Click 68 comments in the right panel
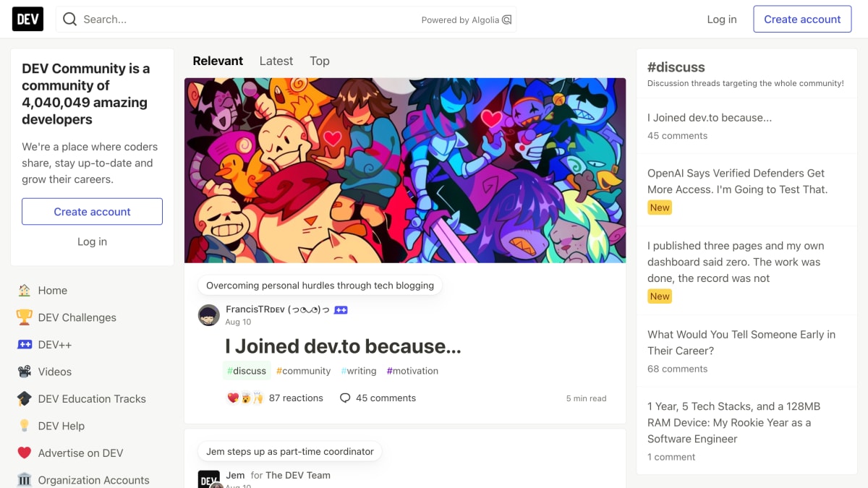The image size is (868, 488). [x=677, y=369]
